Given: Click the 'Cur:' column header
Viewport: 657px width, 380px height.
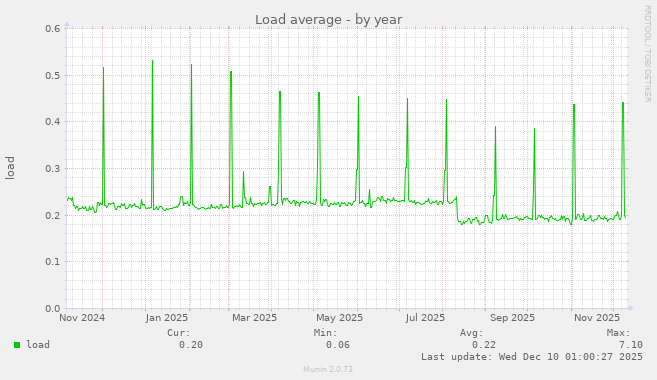Looking at the screenshot, I should pyautogui.click(x=179, y=333).
